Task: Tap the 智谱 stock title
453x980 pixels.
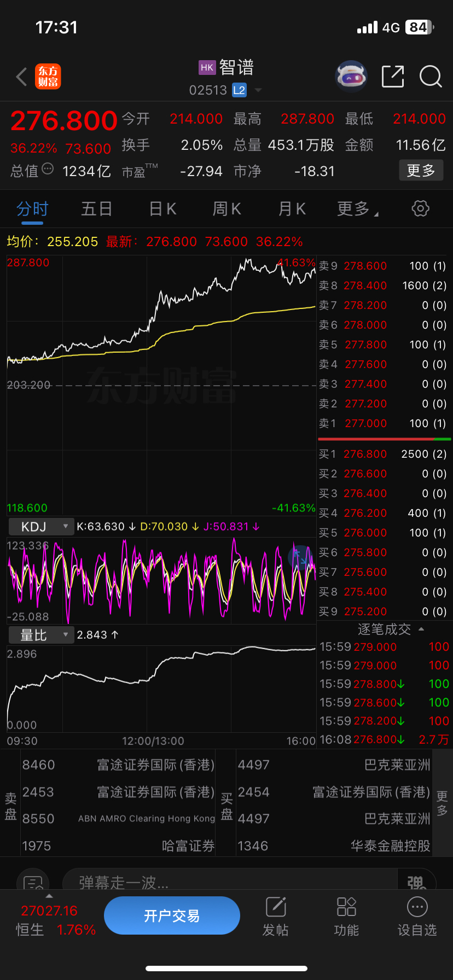Action: [x=236, y=68]
